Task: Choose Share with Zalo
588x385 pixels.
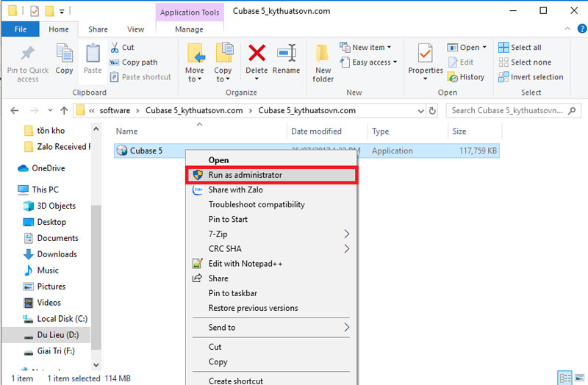Action: tap(272, 190)
